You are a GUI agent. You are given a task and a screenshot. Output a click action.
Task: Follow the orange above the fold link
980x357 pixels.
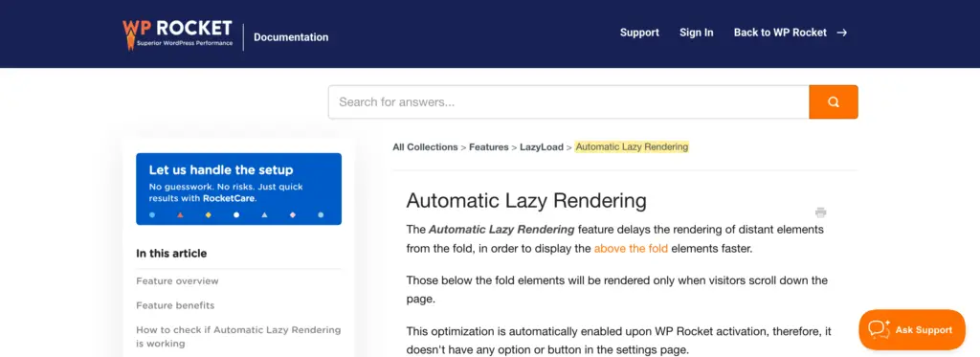tap(631, 248)
